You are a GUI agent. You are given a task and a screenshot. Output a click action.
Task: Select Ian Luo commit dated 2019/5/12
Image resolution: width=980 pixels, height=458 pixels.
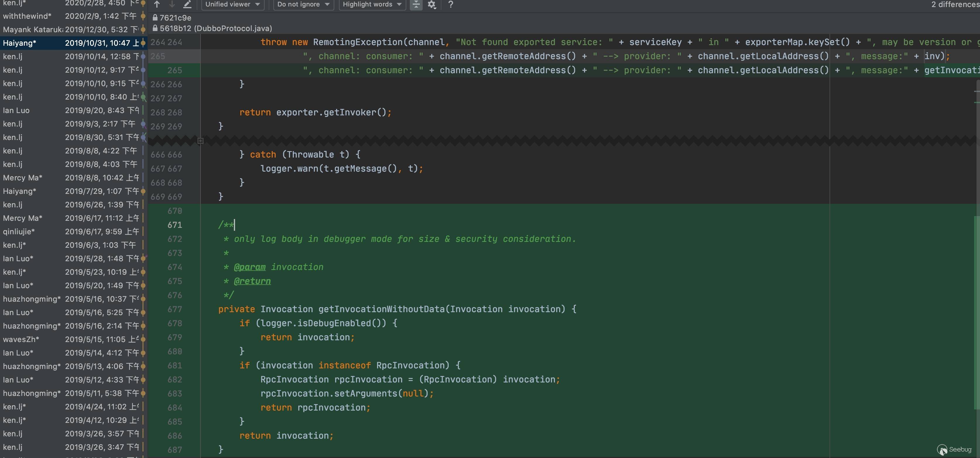(x=74, y=380)
